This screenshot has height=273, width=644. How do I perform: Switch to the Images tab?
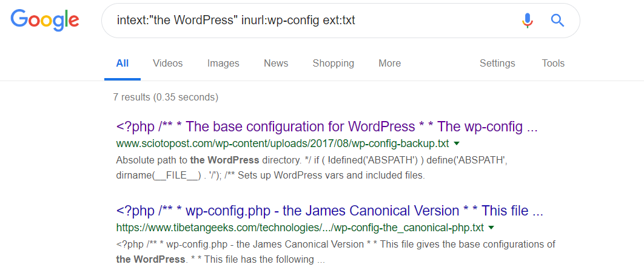(x=223, y=64)
